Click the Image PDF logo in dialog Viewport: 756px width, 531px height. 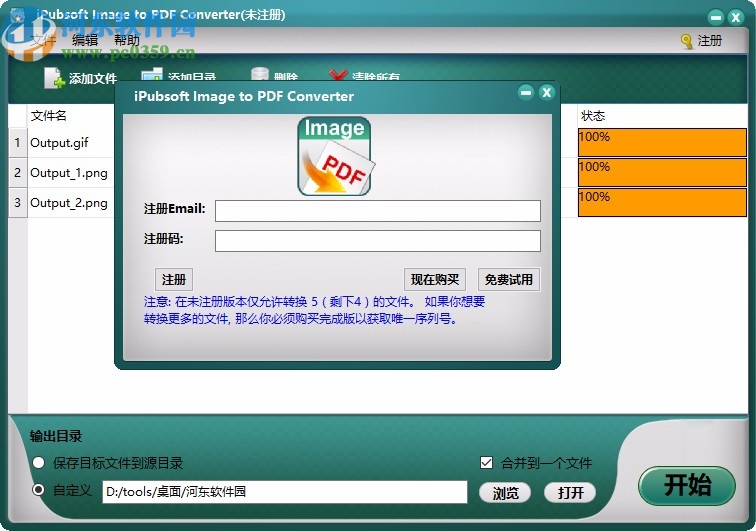[335, 156]
